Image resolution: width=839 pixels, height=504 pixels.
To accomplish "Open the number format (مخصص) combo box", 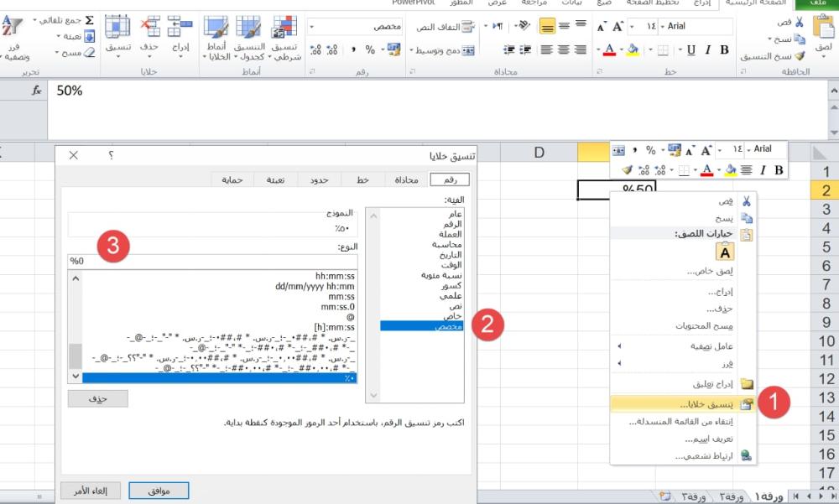I will (355, 26).
